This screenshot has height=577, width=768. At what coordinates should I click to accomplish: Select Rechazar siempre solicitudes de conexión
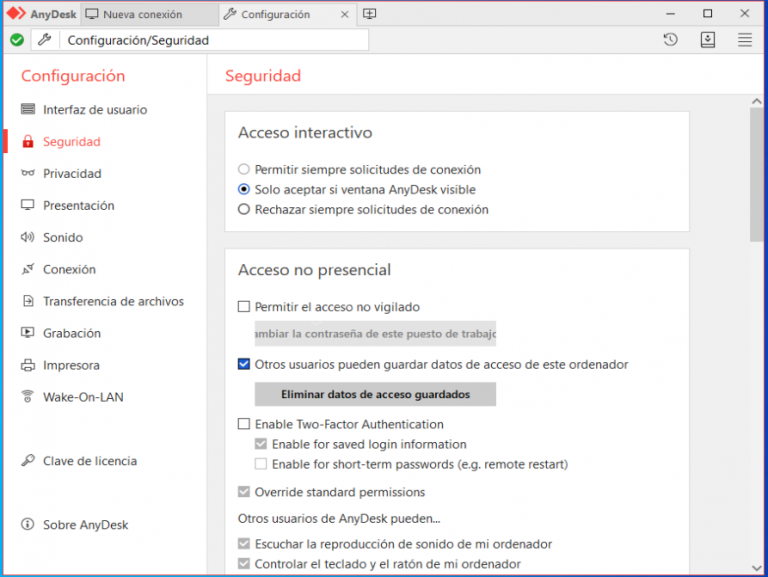coord(244,210)
